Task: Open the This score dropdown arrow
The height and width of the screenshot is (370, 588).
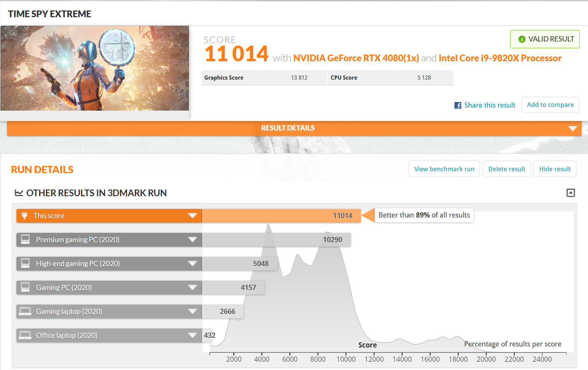Action: tap(192, 216)
